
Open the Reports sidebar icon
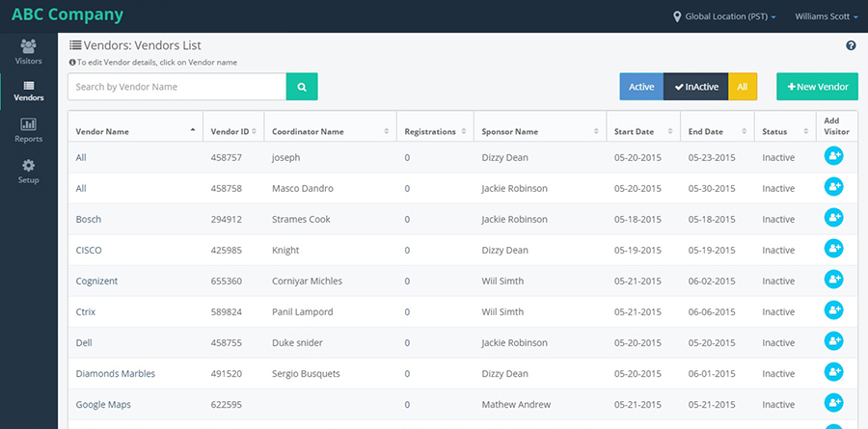(x=28, y=124)
